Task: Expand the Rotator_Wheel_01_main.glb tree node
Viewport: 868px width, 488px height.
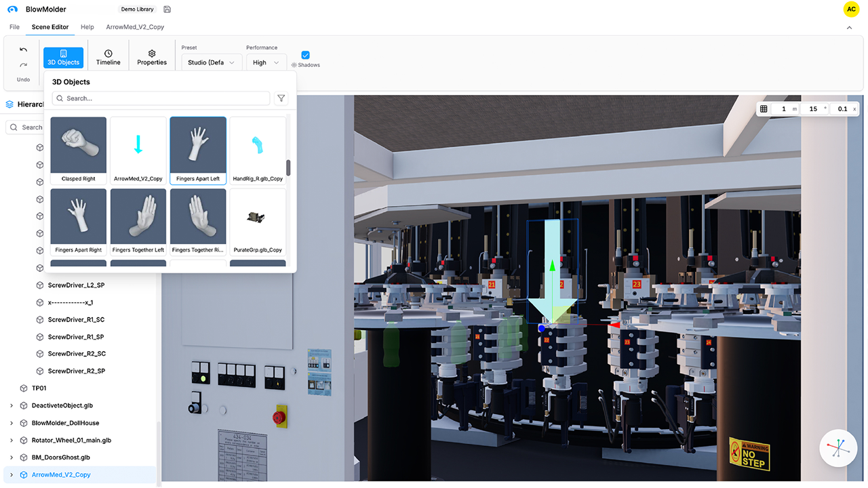Action: (12, 441)
